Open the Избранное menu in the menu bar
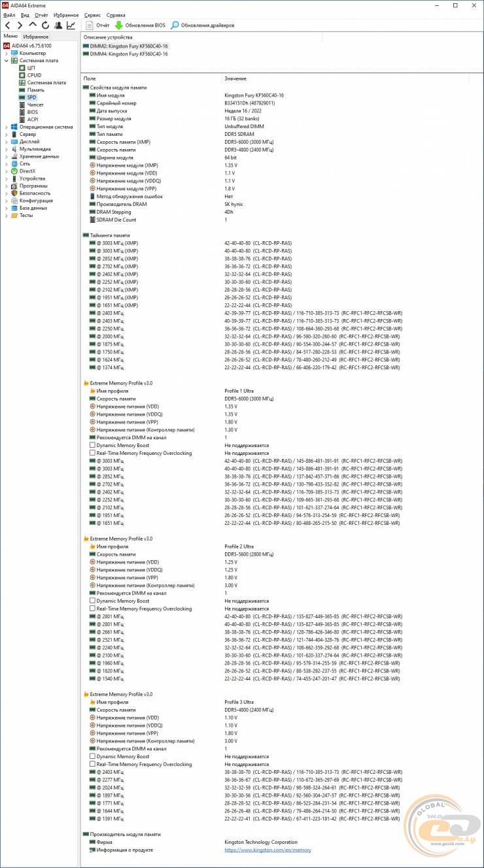This screenshot has width=484, height=868. coord(66,14)
